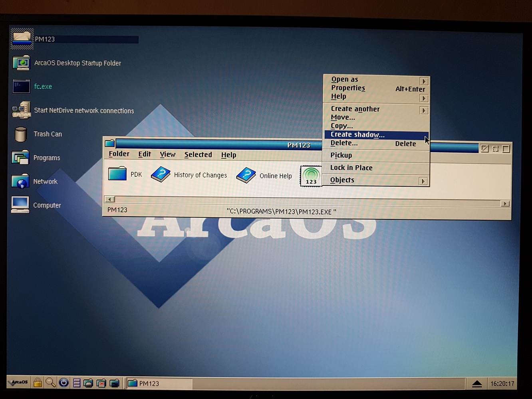Click the magnifying glass search icon in taskbar
532x399 pixels.
point(50,383)
